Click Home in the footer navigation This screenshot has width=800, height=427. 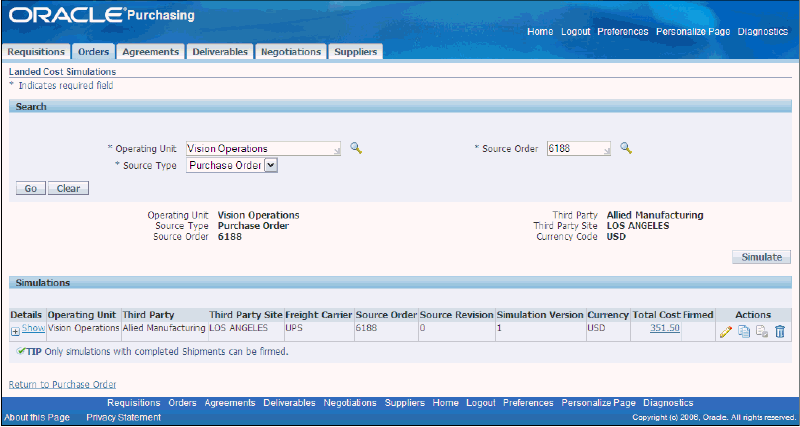coord(445,403)
